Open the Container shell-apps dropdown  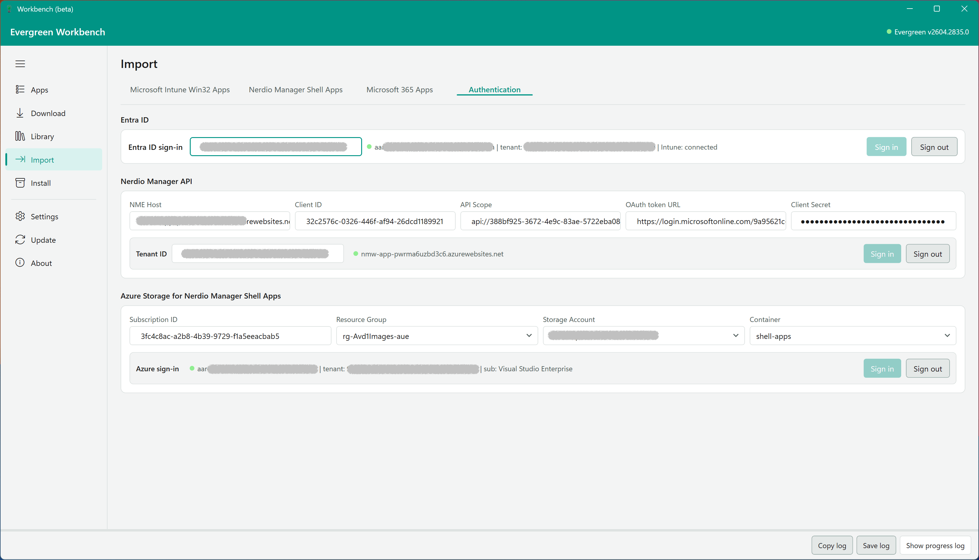point(853,336)
